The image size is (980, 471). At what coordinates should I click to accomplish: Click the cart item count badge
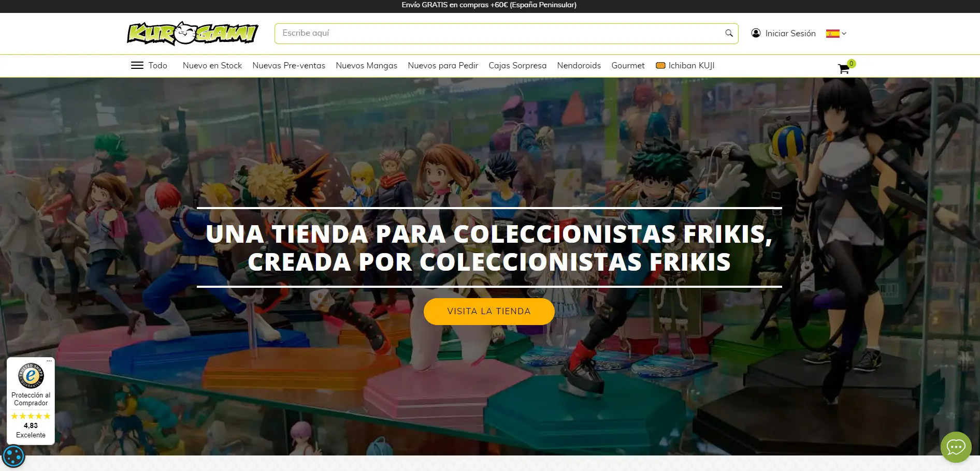[x=851, y=64]
